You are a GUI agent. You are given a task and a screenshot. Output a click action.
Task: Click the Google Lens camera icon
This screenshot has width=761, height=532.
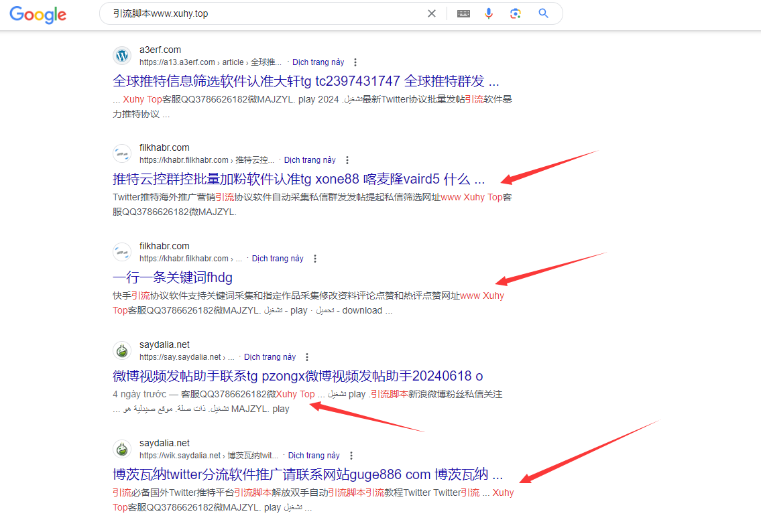(x=515, y=13)
